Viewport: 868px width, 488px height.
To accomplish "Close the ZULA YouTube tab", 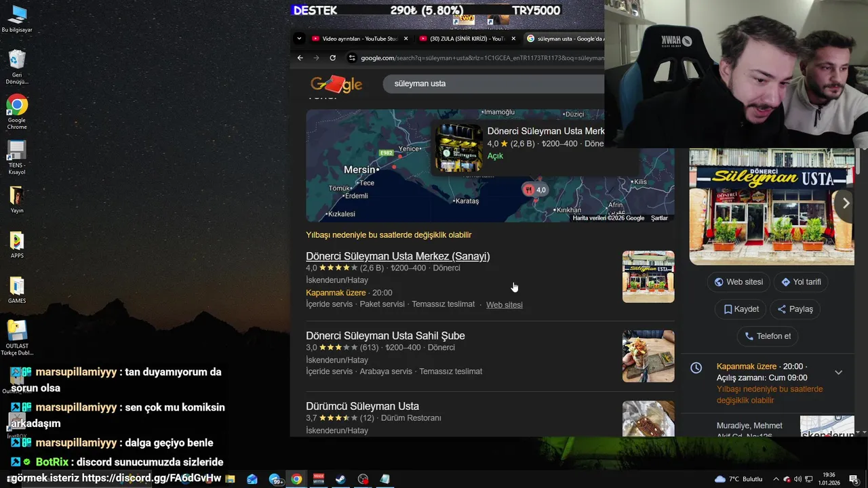I will click(x=513, y=39).
